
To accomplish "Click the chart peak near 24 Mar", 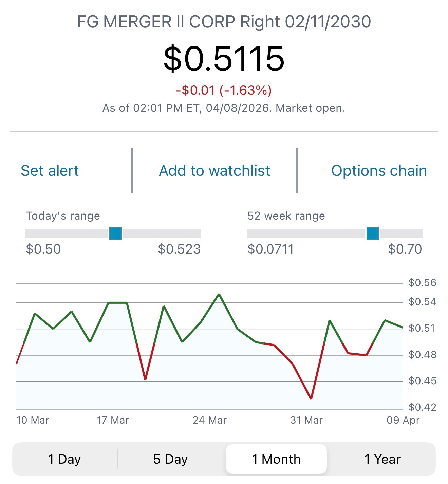I will (x=219, y=294).
